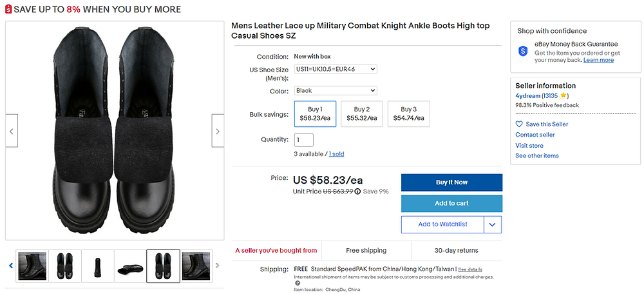Click the customs charges help question mark icon
Image resolution: width=644 pixels, height=294 pixels.
tap(298, 283)
